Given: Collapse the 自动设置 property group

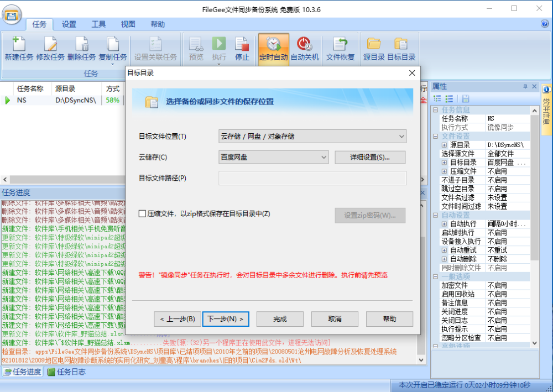Looking at the screenshot, I should (x=436, y=215).
